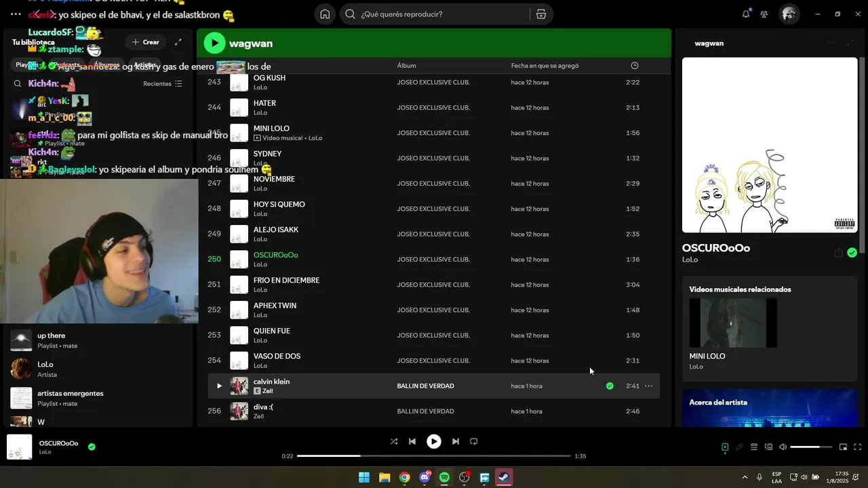Adjust the Spotify volume slider
868x488 pixels.
pos(811,447)
